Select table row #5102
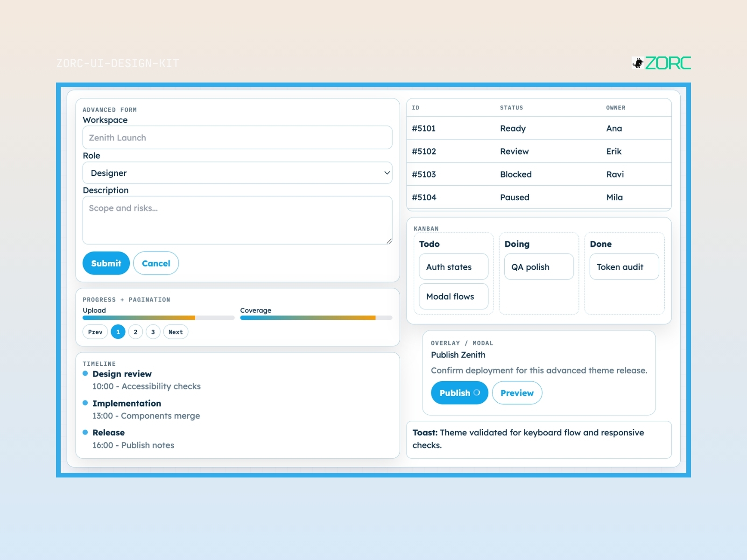 539,151
